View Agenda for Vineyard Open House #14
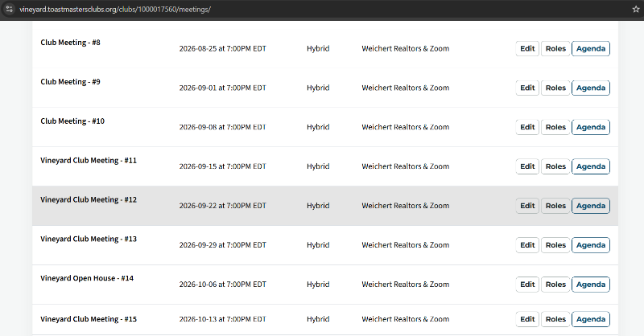The height and width of the screenshot is (336, 644). coord(591,285)
